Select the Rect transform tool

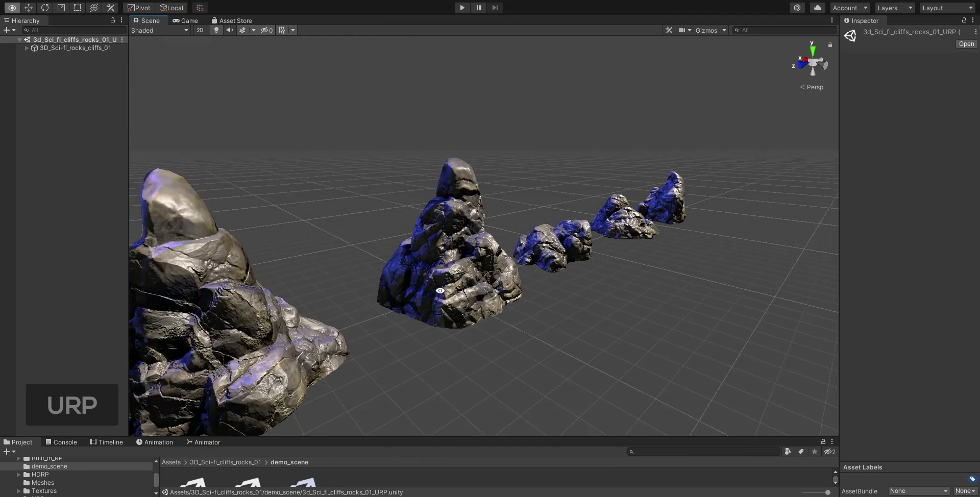pyautogui.click(x=78, y=8)
